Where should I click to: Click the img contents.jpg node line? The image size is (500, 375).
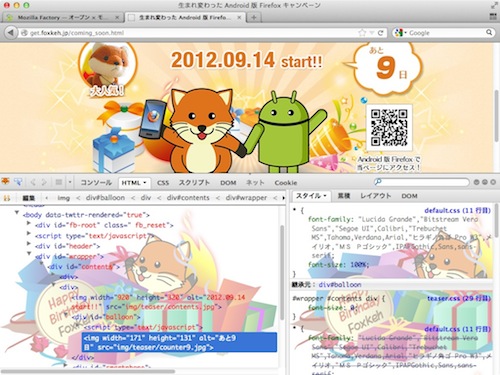158,302
